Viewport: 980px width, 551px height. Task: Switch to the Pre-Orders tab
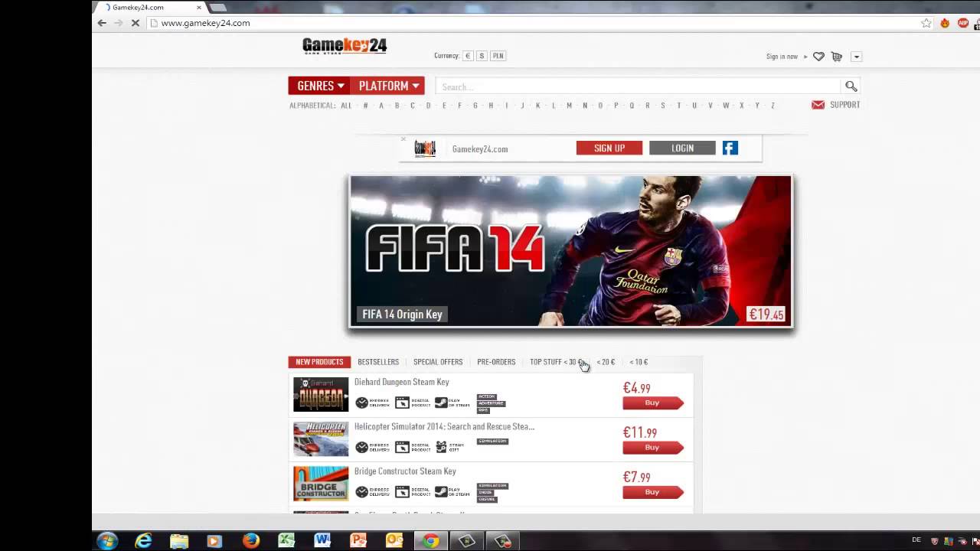pos(496,362)
